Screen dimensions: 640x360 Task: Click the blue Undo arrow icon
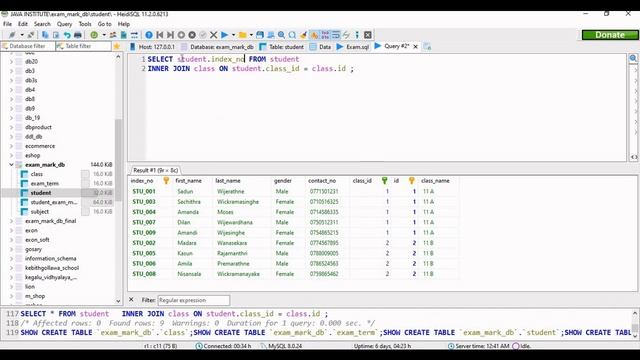point(67,35)
